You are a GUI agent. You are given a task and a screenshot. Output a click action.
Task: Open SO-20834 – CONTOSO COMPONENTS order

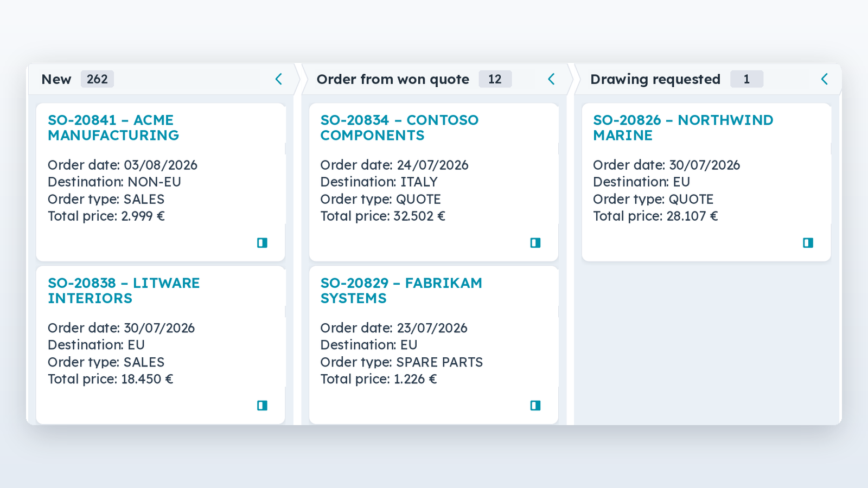click(399, 127)
